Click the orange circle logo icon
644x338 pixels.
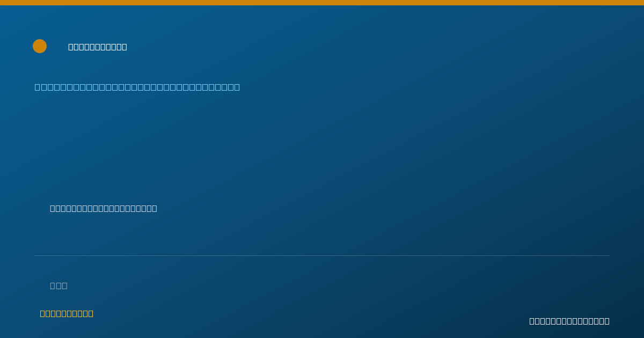40,46
